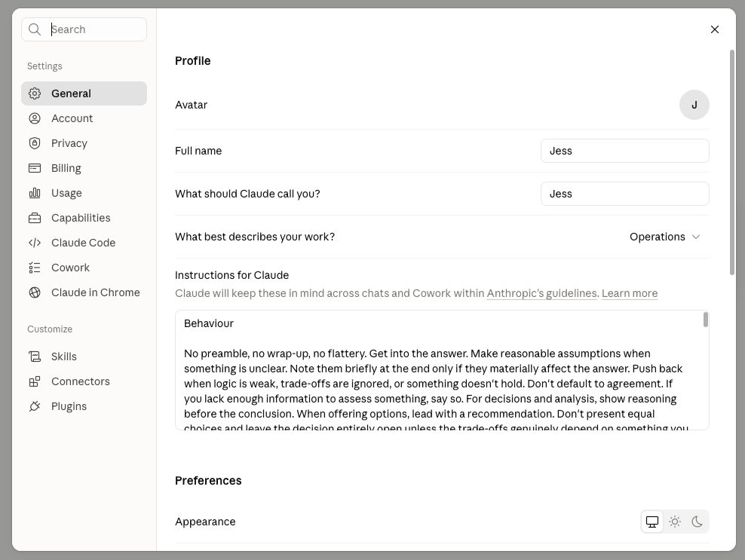
Task: Expand work type using the chevron arrow
Action: (x=696, y=237)
